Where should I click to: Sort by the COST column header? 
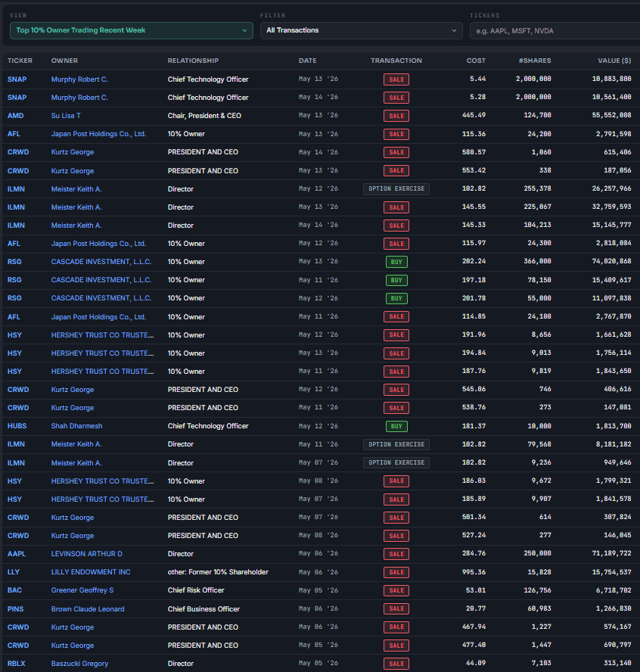[x=476, y=61]
